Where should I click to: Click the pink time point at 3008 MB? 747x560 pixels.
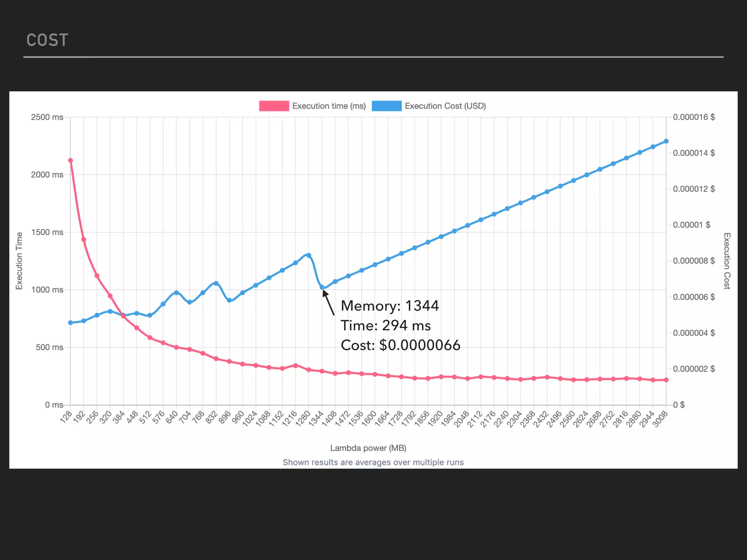(666, 380)
